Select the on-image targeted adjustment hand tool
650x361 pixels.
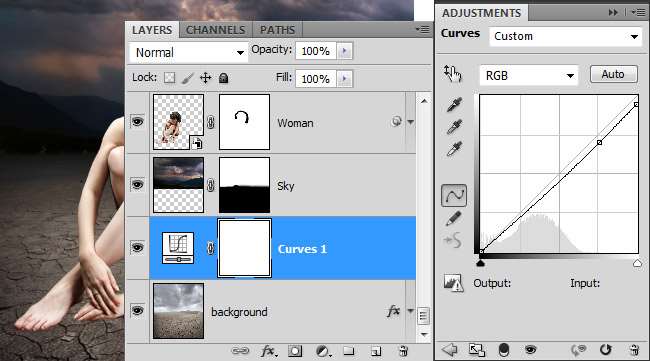point(453,74)
